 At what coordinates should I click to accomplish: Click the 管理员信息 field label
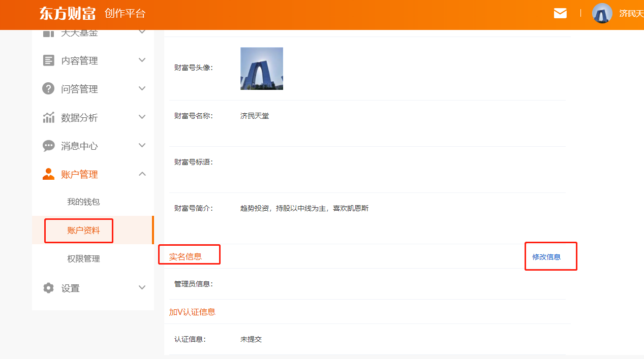pos(194,284)
